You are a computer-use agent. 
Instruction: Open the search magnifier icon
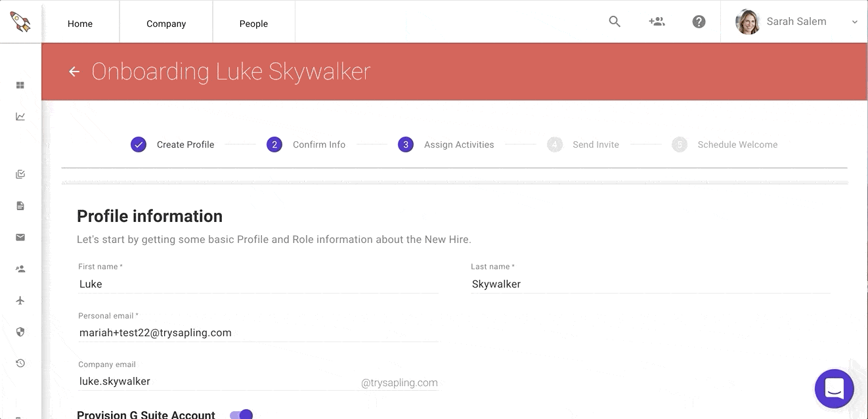615,22
